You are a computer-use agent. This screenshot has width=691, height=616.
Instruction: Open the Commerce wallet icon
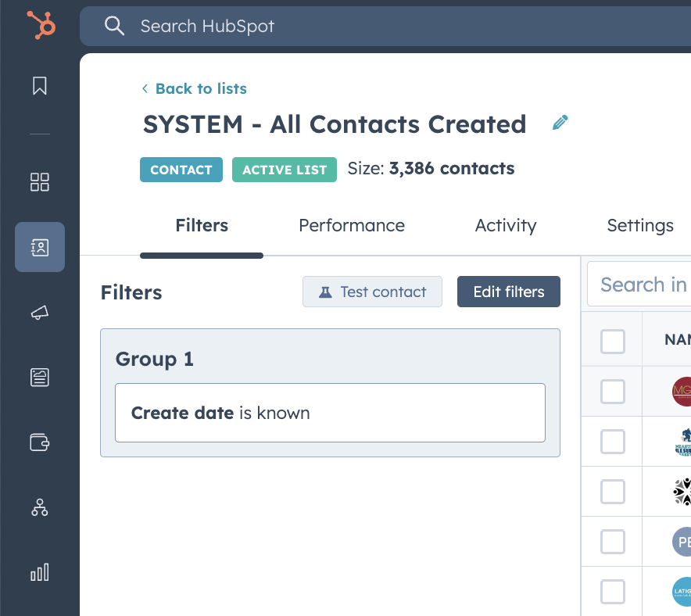pos(40,442)
